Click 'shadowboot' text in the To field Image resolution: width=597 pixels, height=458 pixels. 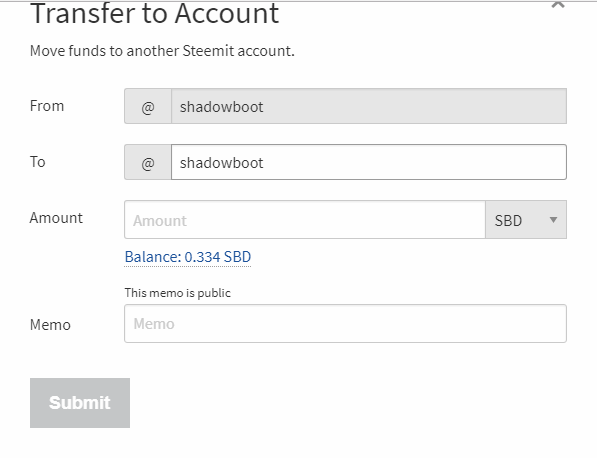click(221, 163)
